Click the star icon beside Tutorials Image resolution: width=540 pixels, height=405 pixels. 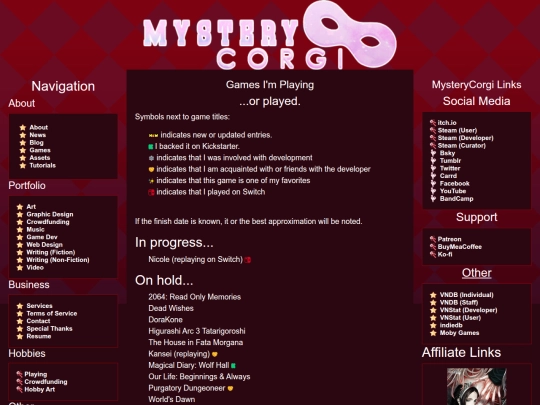coord(23,165)
